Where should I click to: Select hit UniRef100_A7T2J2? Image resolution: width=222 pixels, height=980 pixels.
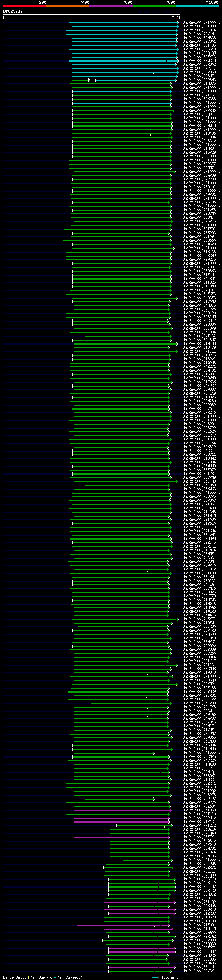(x=199, y=826)
